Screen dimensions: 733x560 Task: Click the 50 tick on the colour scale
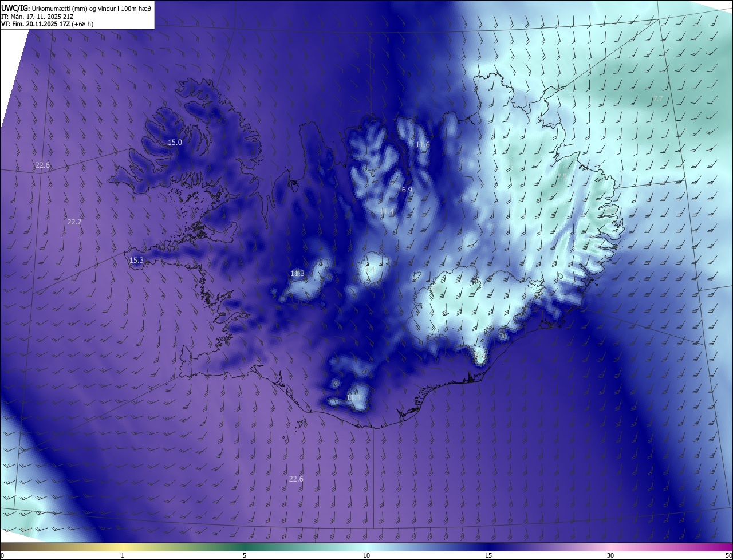click(x=728, y=555)
